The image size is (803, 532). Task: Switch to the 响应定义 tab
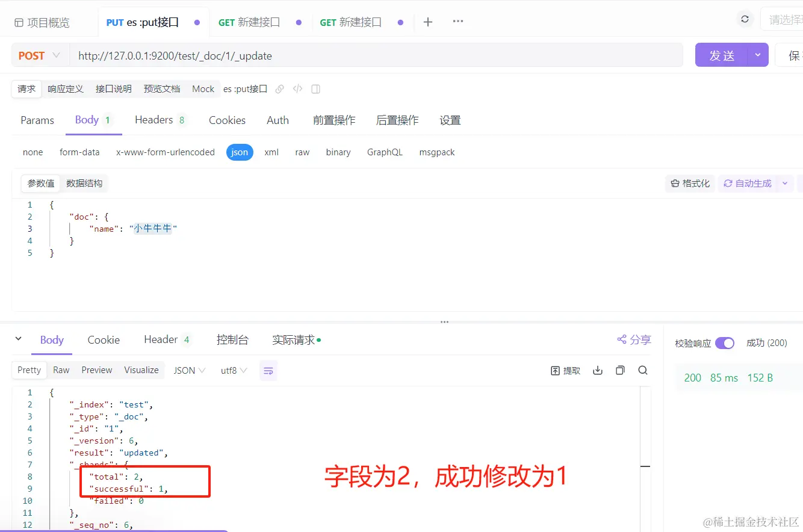tap(66, 89)
